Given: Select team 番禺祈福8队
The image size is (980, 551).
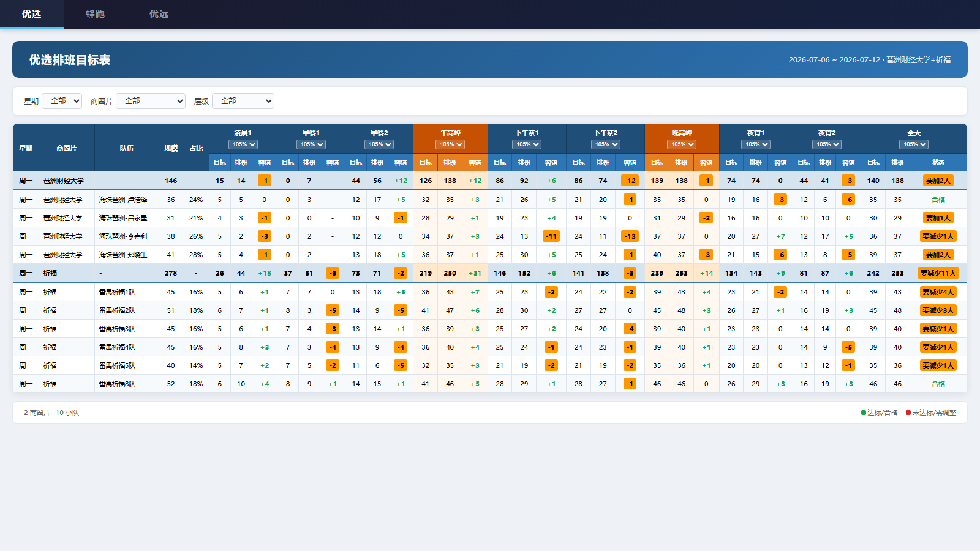Looking at the screenshot, I should coord(117,384).
